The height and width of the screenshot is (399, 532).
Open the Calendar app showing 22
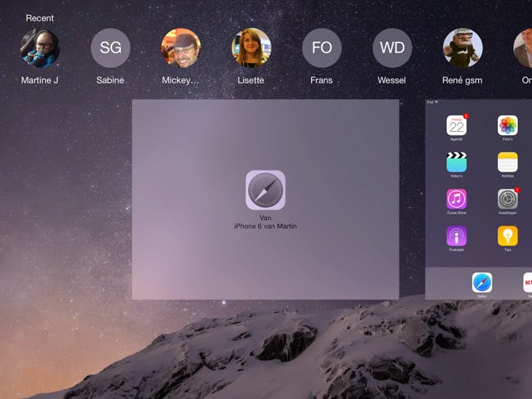point(456,125)
